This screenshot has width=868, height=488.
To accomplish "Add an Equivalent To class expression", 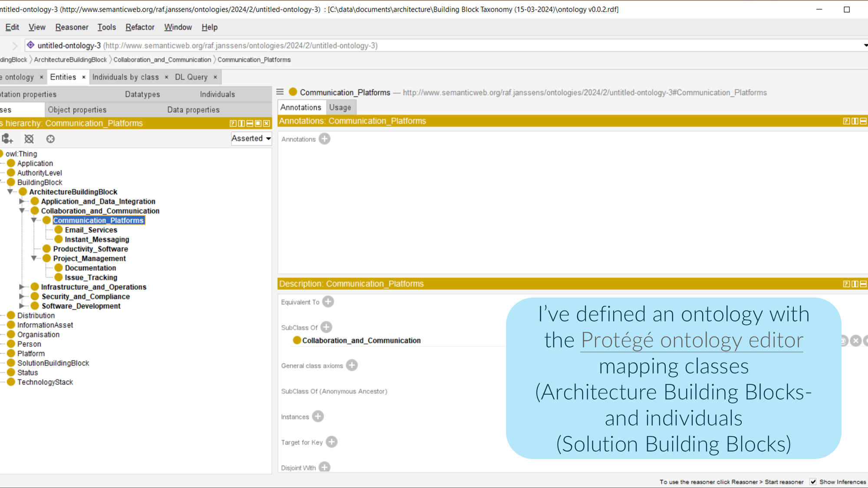I will [x=328, y=302].
